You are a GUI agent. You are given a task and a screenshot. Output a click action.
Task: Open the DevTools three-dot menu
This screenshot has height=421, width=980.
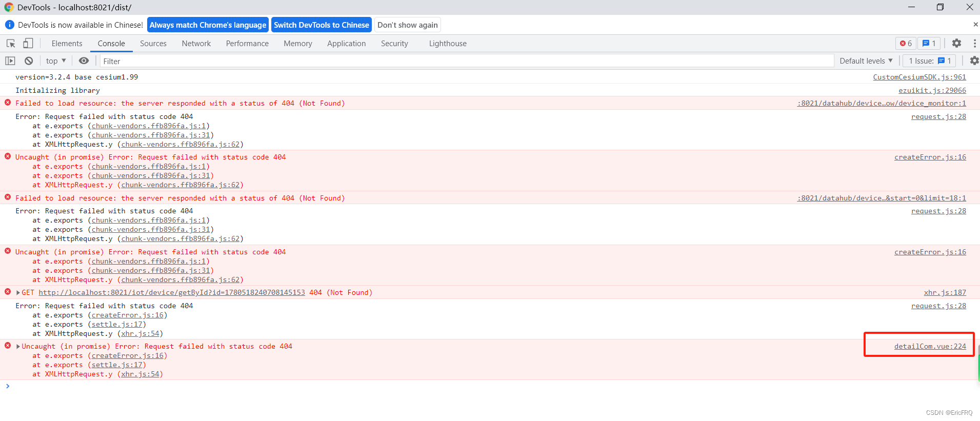[974, 44]
